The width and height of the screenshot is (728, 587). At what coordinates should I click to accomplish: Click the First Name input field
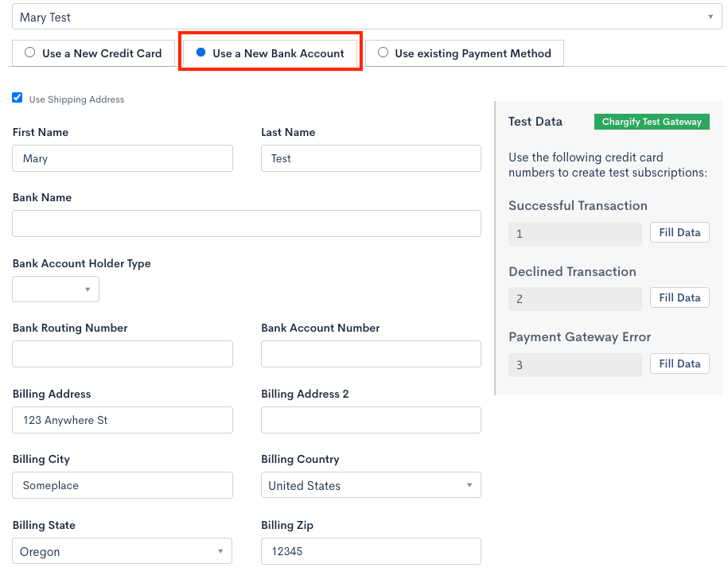[x=123, y=158]
